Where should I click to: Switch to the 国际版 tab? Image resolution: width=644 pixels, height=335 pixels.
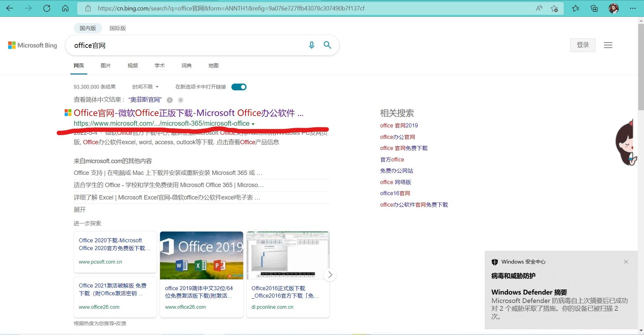click(x=118, y=28)
